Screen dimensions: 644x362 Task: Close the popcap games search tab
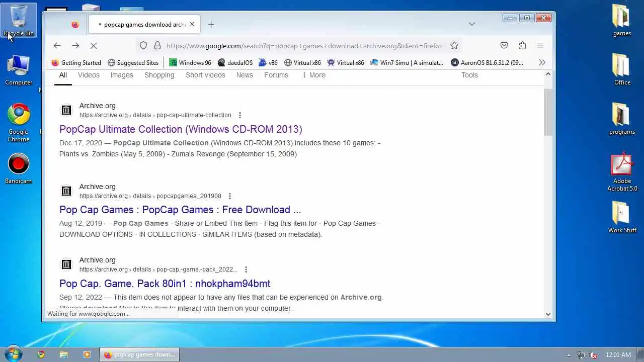pos(192,24)
